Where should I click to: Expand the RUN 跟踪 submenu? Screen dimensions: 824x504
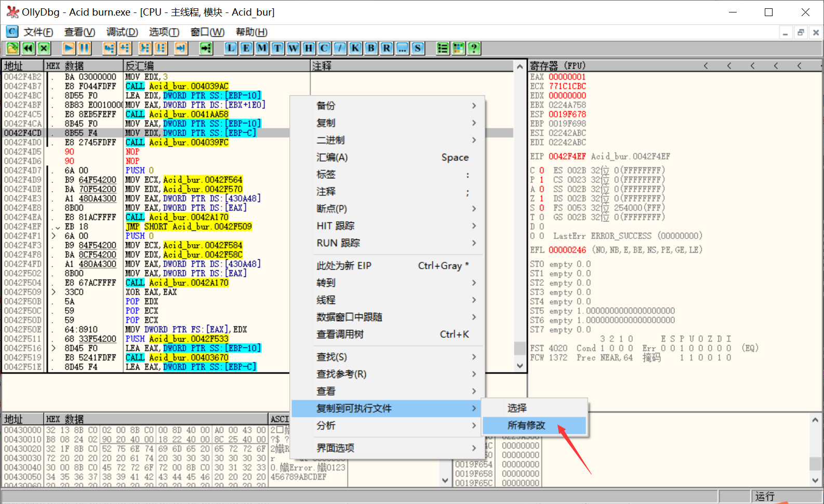pos(388,243)
